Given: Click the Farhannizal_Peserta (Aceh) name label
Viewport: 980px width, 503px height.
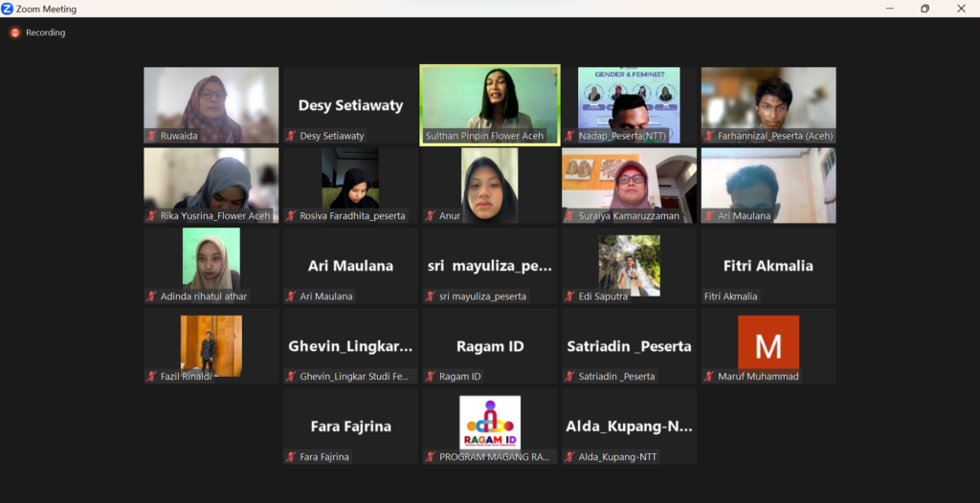Looking at the screenshot, I should [774, 136].
